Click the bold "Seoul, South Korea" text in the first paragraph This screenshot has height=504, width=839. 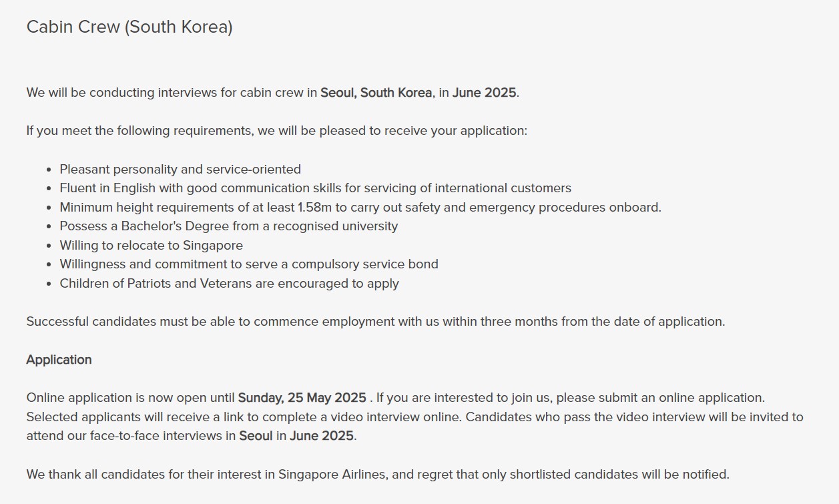pyautogui.click(x=376, y=93)
